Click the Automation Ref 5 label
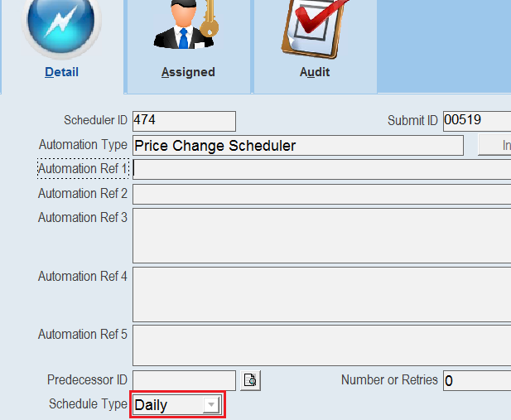This screenshot has height=420, width=511. tap(83, 334)
